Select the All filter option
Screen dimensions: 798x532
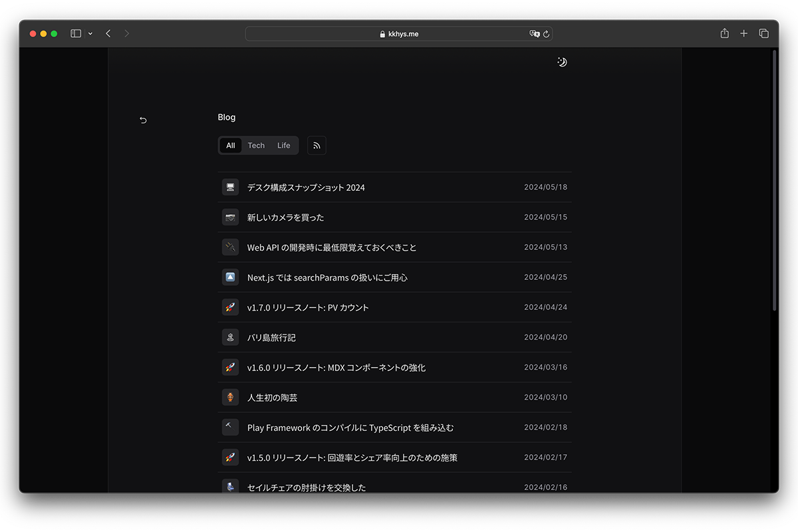231,145
